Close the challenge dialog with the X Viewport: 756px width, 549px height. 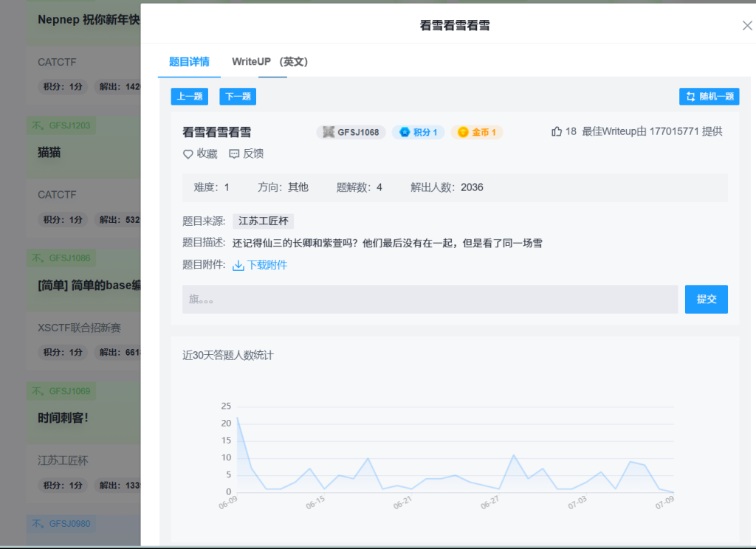(x=747, y=26)
